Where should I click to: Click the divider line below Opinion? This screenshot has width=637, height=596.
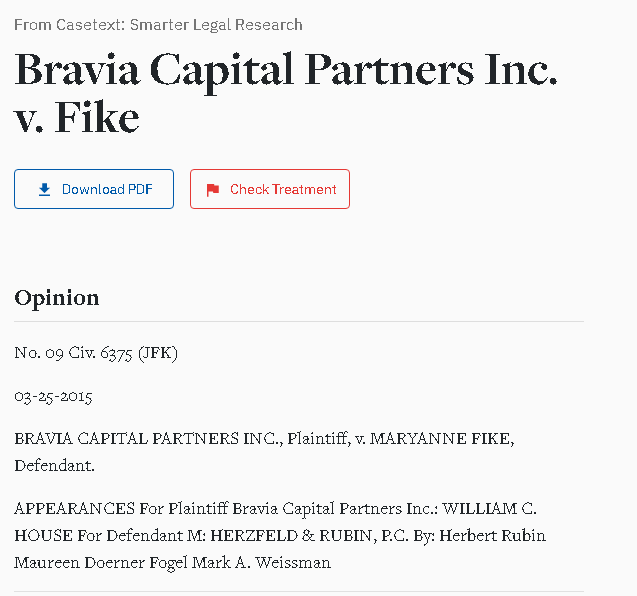299,321
